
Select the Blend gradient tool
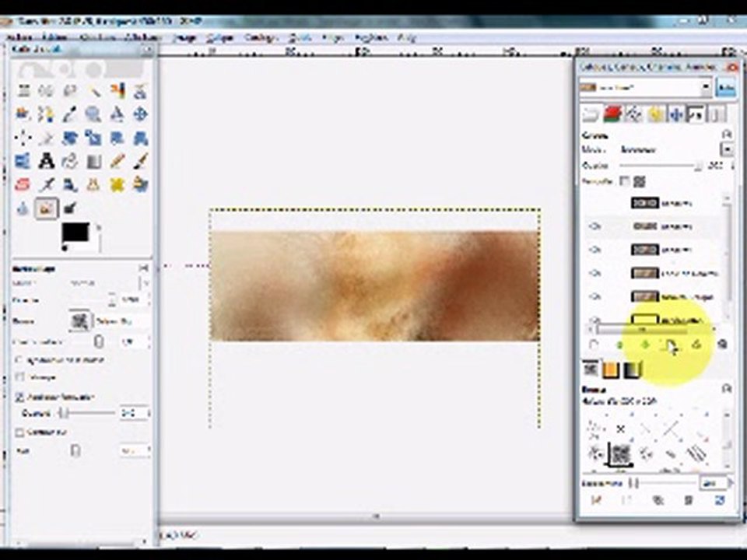point(94,162)
